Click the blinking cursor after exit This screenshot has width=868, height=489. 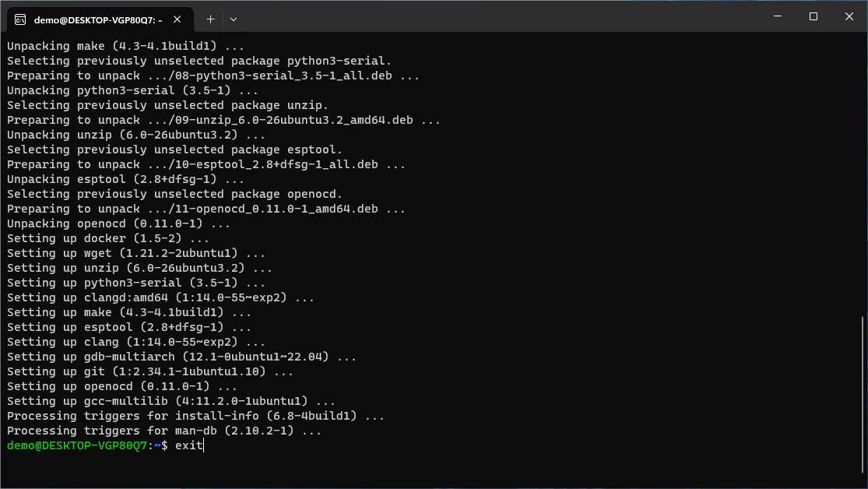202,445
